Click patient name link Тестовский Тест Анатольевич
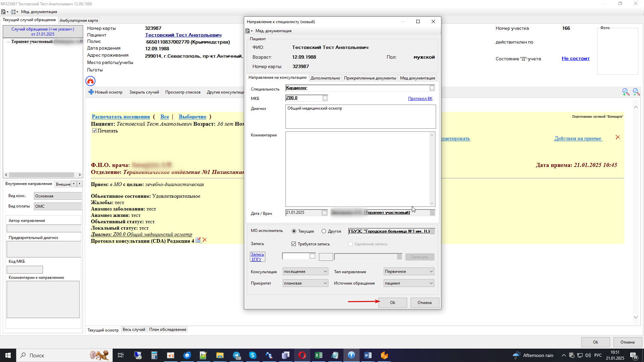Viewport: 644px width, 362px height. tap(183, 35)
